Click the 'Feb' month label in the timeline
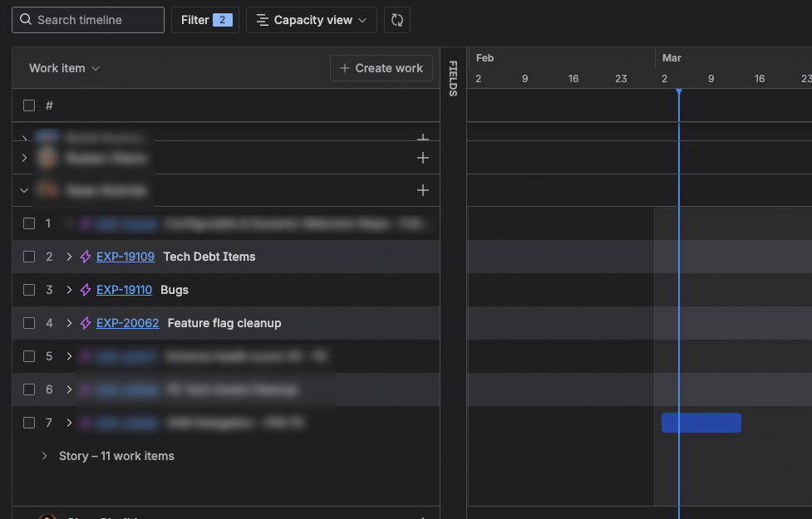 485,58
